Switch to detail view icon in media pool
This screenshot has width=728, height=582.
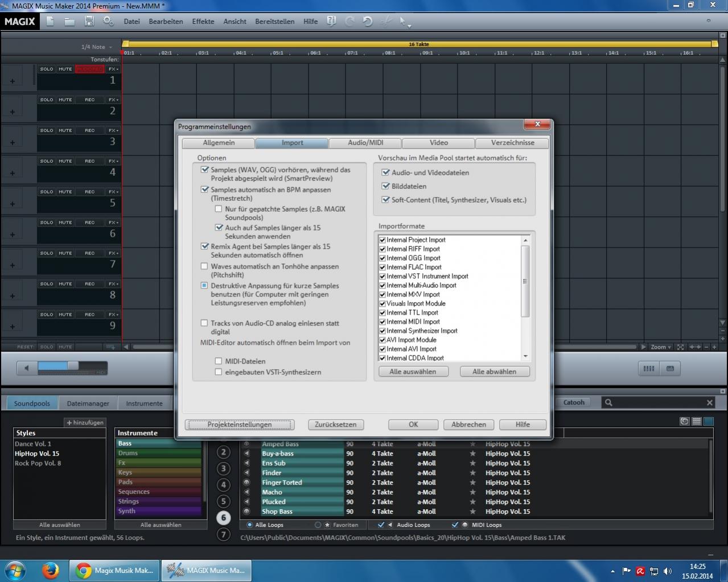coord(709,422)
